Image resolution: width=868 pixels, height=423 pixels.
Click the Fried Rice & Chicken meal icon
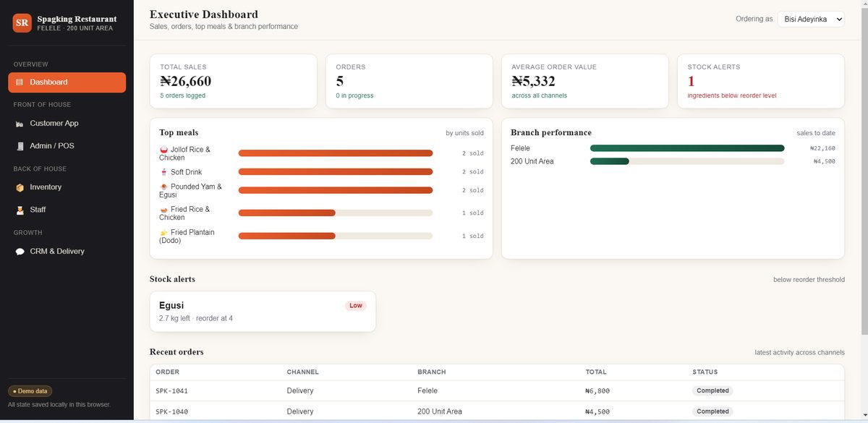[x=163, y=210]
